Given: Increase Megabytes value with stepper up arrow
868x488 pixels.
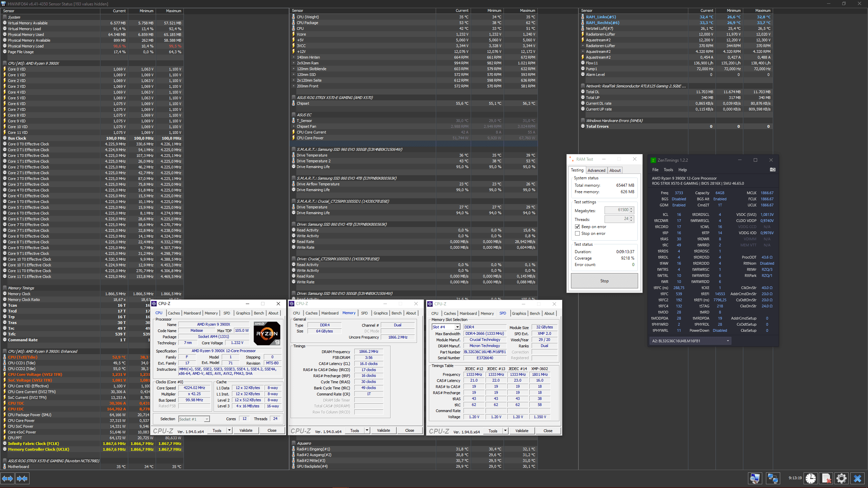Looking at the screenshot, I should 631,209.
